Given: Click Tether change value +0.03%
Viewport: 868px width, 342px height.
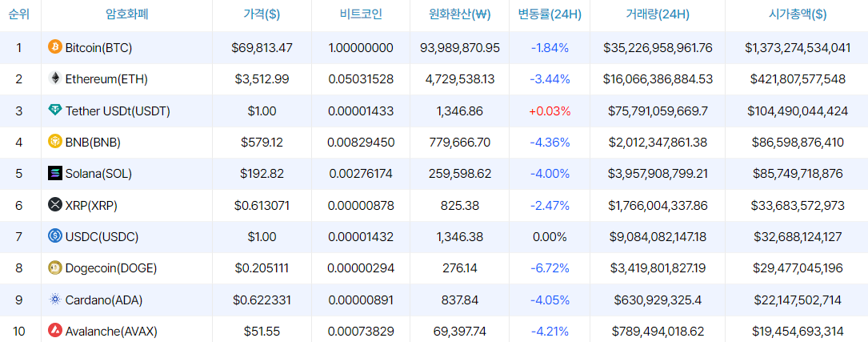Looking at the screenshot, I should (x=550, y=111).
